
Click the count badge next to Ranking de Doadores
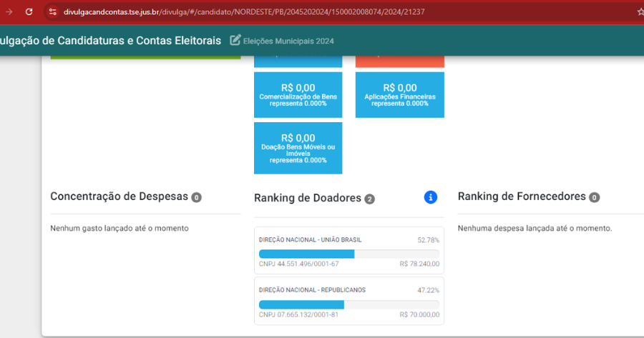pyautogui.click(x=369, y=199)
